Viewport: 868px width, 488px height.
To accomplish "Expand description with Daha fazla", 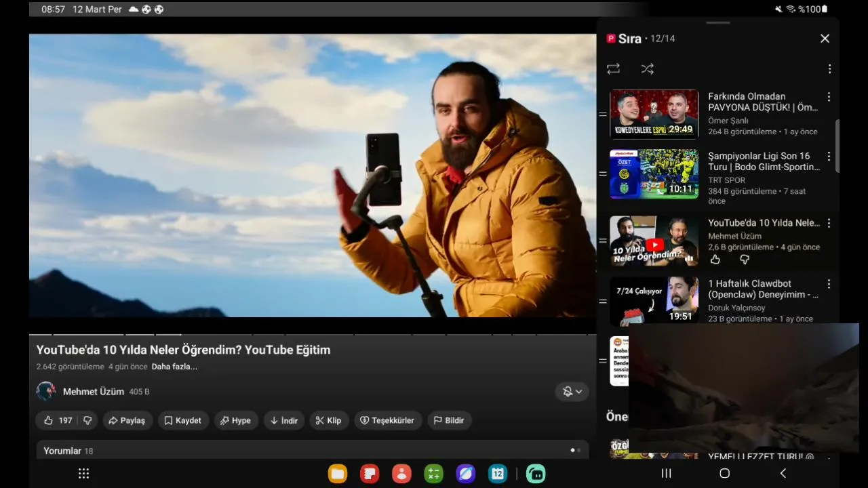I will pos(174,367).
